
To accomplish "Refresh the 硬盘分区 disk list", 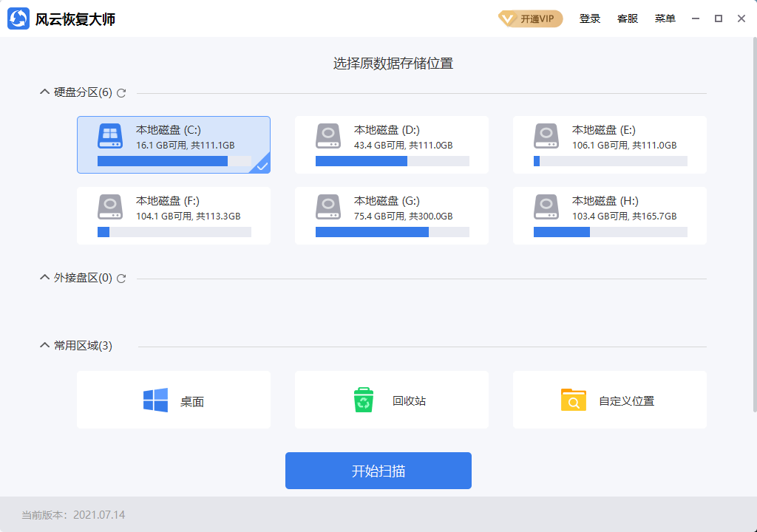I will point(121,93).
